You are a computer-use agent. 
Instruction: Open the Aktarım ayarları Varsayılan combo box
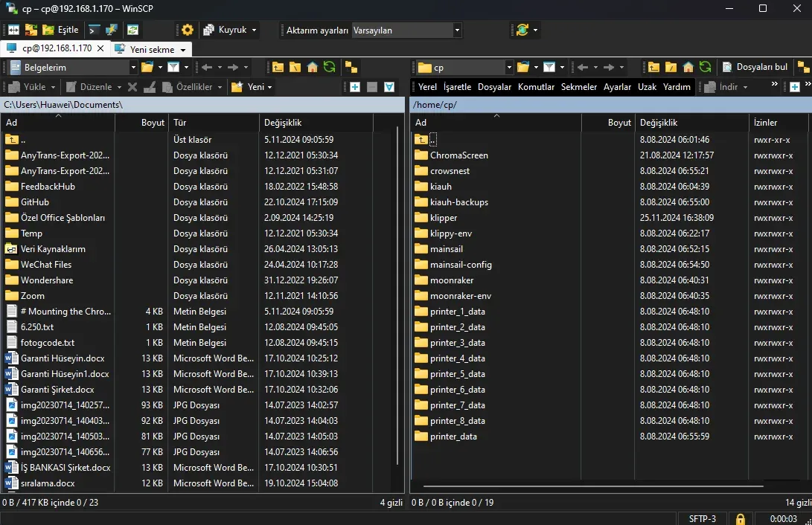[406, 30]
